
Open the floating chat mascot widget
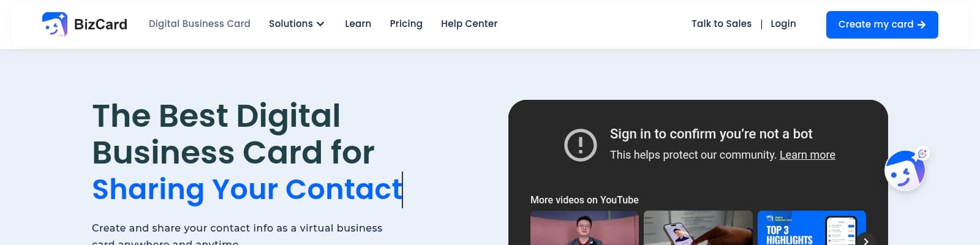pyautogui.click(x=903, y=171)
